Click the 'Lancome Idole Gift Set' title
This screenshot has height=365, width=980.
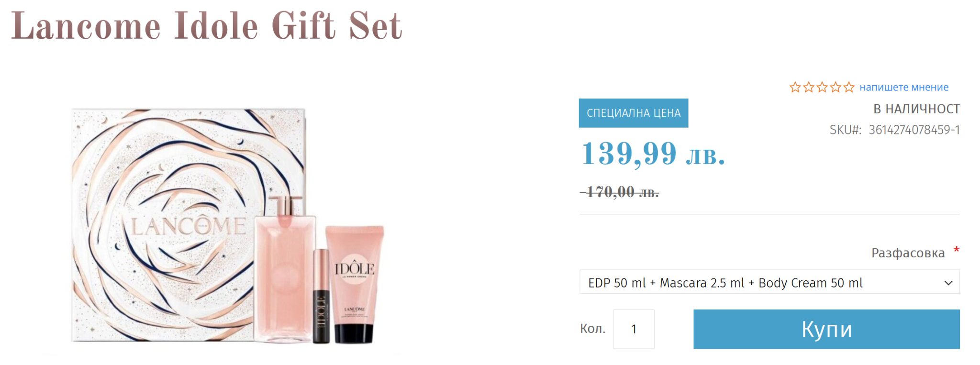click(x=207, y=25)
